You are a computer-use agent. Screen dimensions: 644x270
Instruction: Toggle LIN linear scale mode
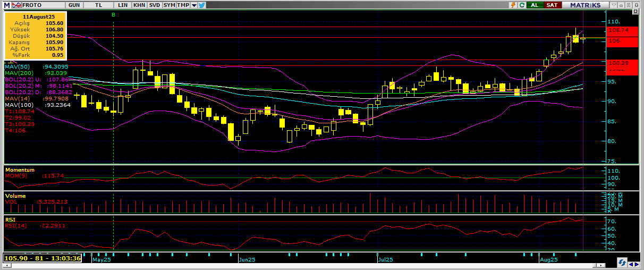click(x=123, y=5)
